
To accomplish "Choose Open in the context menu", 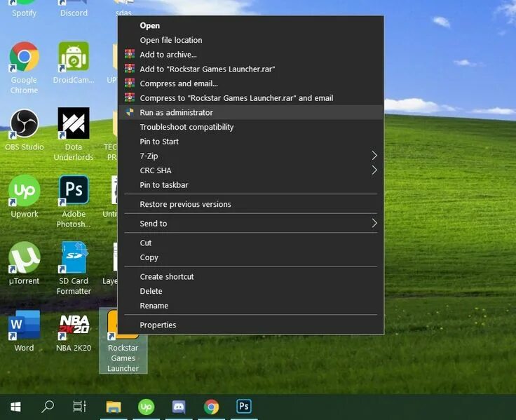I will [251, 26].
